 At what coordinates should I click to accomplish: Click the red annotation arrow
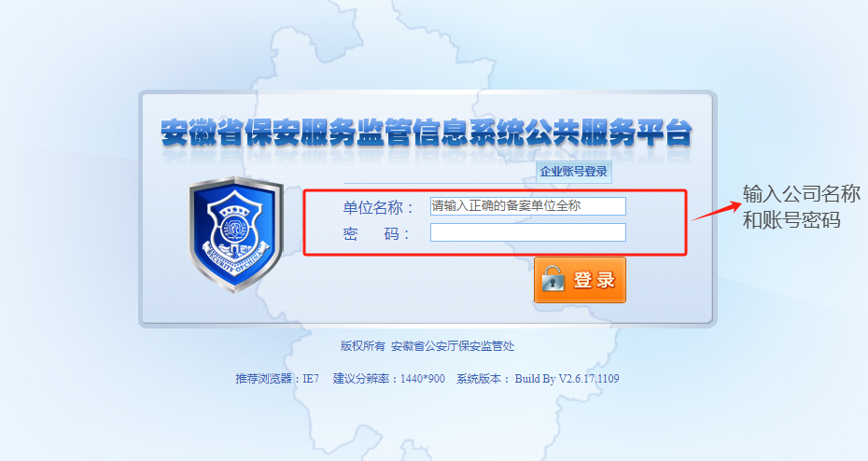point(716,211)
